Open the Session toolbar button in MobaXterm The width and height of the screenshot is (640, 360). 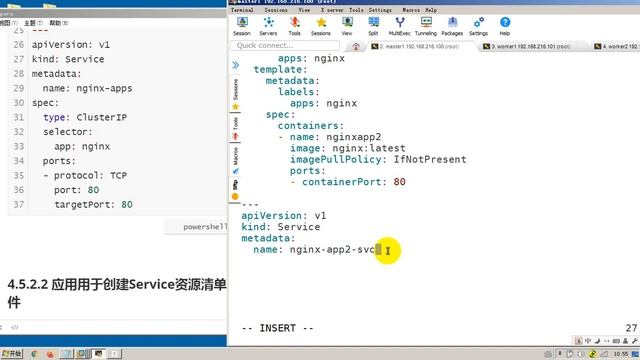coord(242,26)
